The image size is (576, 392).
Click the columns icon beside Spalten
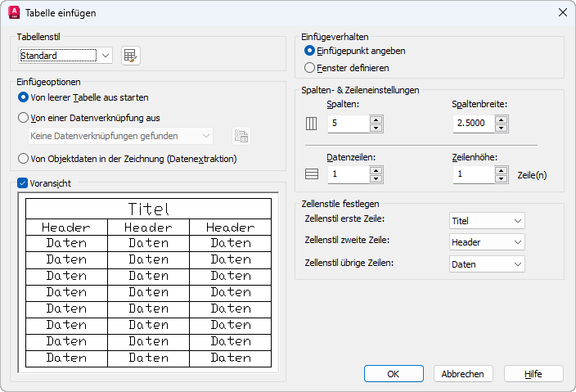click(311, 124)
